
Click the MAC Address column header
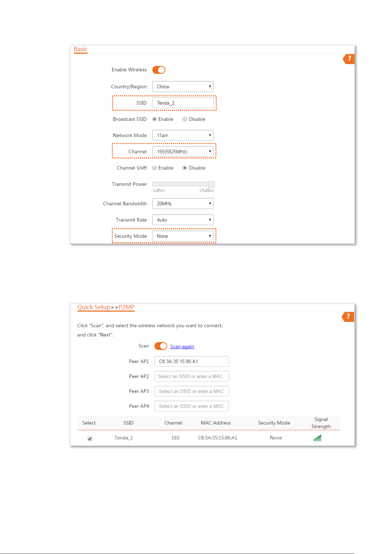tap(216, 423)
